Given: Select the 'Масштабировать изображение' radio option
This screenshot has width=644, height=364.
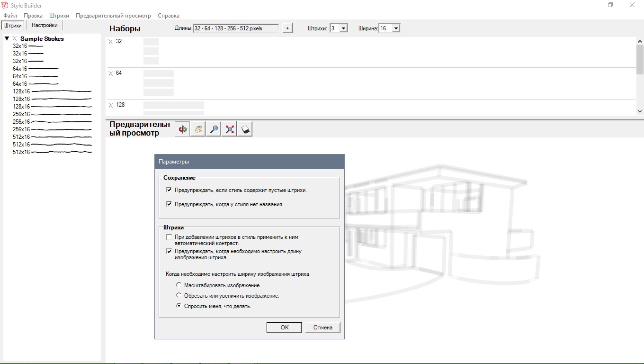Looking at the screenshot, I should 179,285.
